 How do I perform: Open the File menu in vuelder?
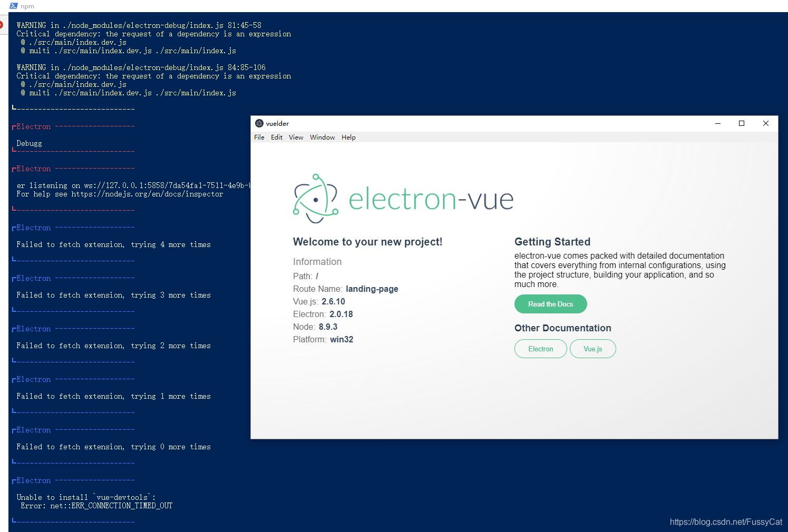(259, 137)
